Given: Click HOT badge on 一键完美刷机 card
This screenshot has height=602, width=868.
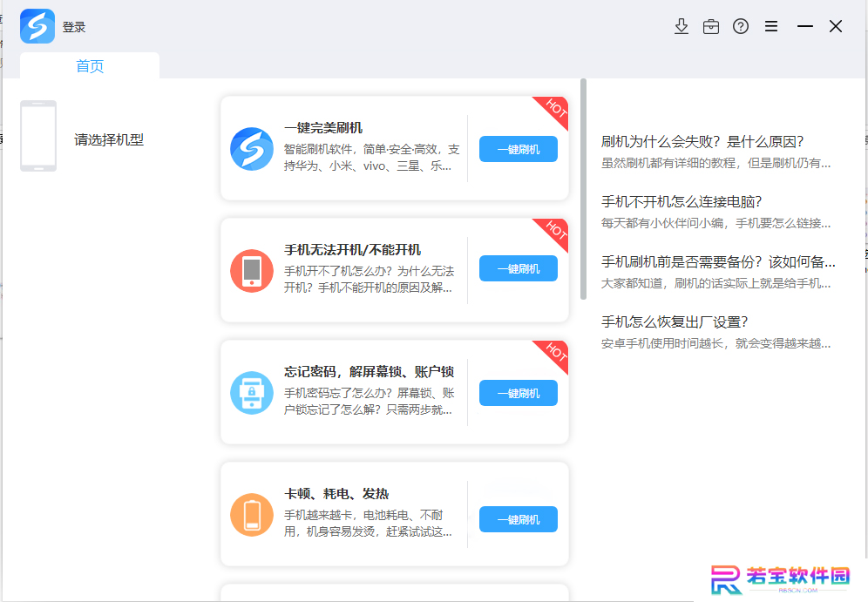Looking at the screenshot, I should [x=555, y=110].
